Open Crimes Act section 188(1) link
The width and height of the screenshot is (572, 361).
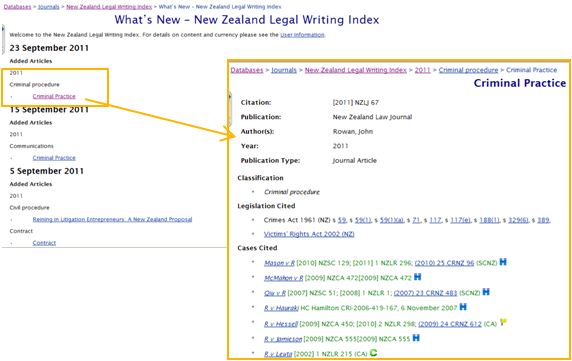click(x=489, y=220)
